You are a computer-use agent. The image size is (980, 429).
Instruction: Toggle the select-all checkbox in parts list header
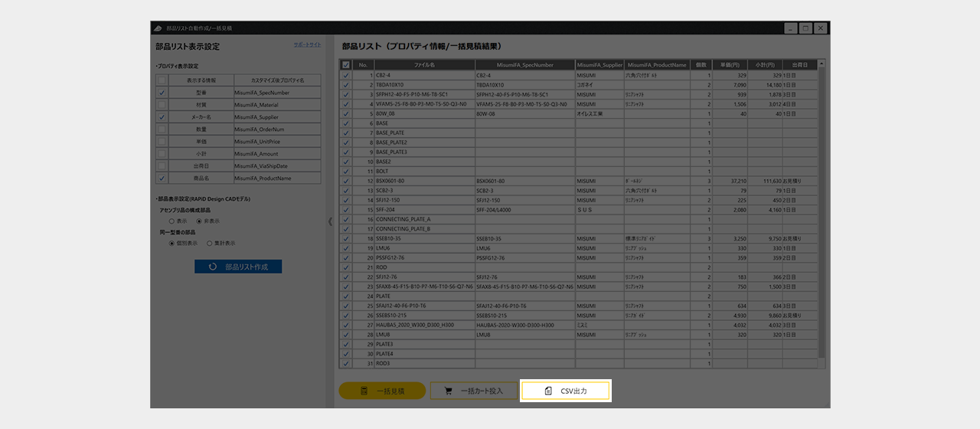point(346,65)
